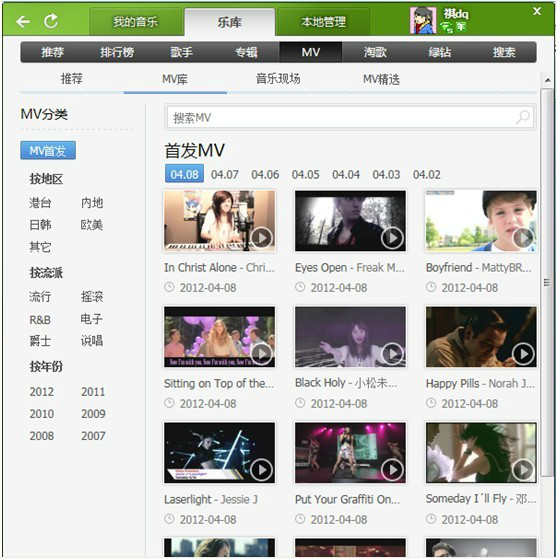
Task: Filter MVs by year 2010
Action: coord(42,414)
